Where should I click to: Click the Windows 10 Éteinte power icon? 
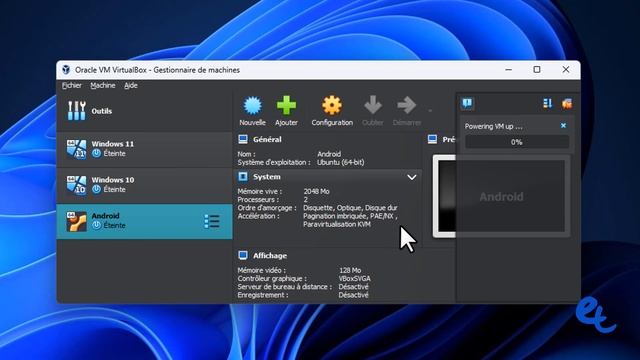[96, 189]
